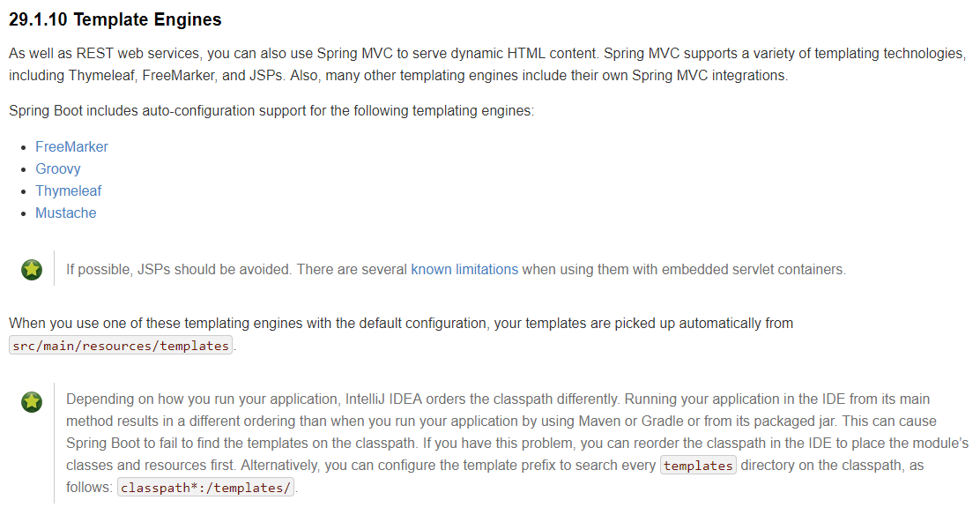Open the FreeMarker link

coord(71,146)
